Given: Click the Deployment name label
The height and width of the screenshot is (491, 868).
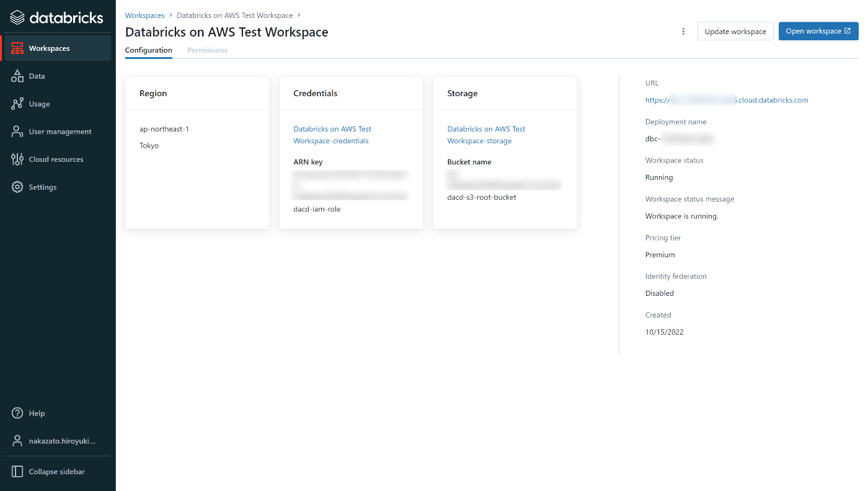Looking at the screenshot, I should 676,122.
